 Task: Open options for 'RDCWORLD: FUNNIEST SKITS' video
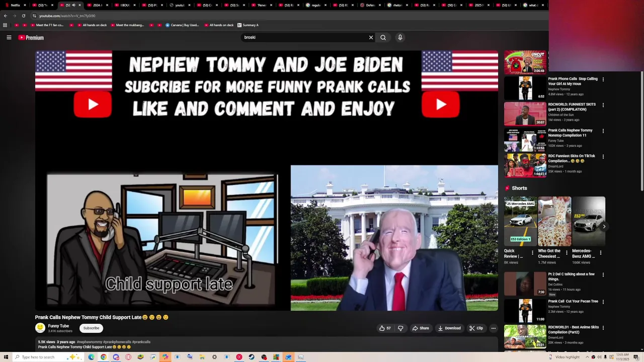click(x=603, y=105)
